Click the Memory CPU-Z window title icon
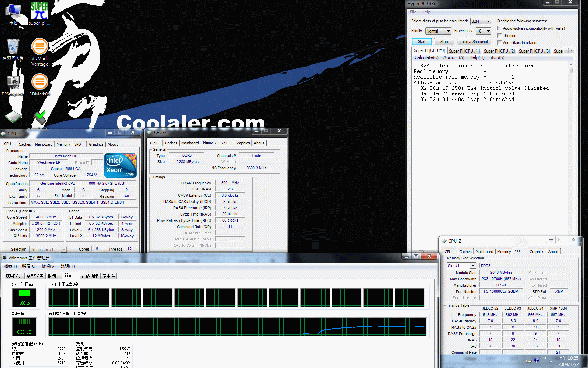588x368 pixels. coord(149,132)
